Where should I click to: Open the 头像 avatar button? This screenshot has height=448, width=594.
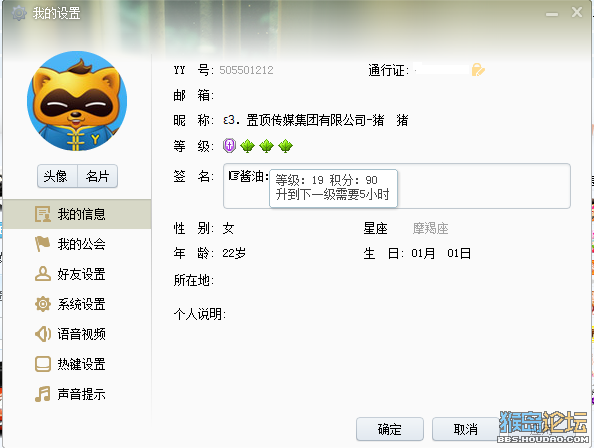[x=57, y=176]
